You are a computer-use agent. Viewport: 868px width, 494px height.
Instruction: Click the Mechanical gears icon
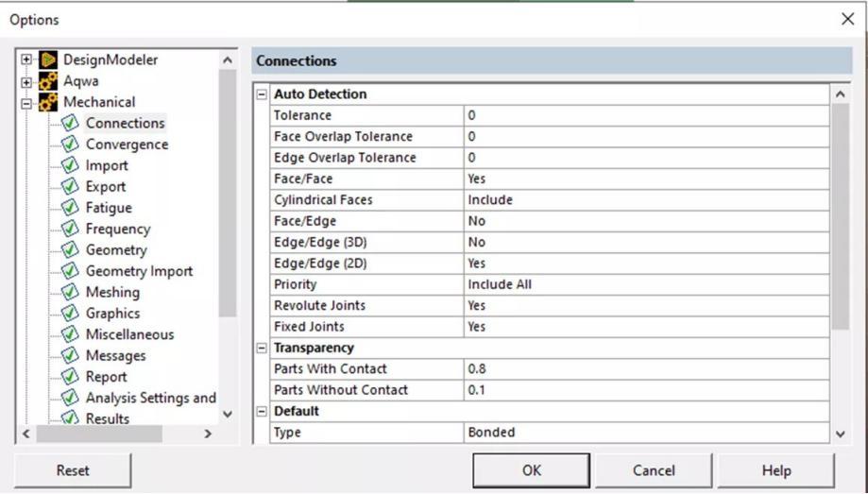tap(48, 102)
